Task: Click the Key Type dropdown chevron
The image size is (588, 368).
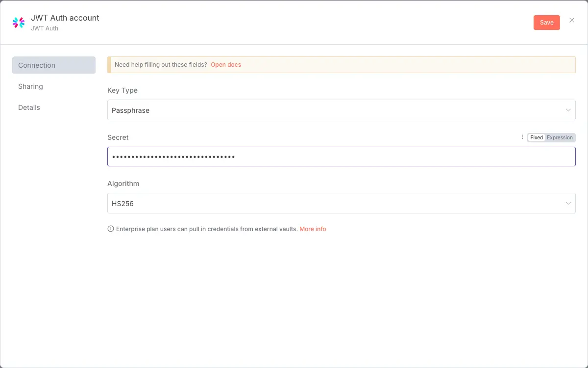Action: (x=568, y=110)
